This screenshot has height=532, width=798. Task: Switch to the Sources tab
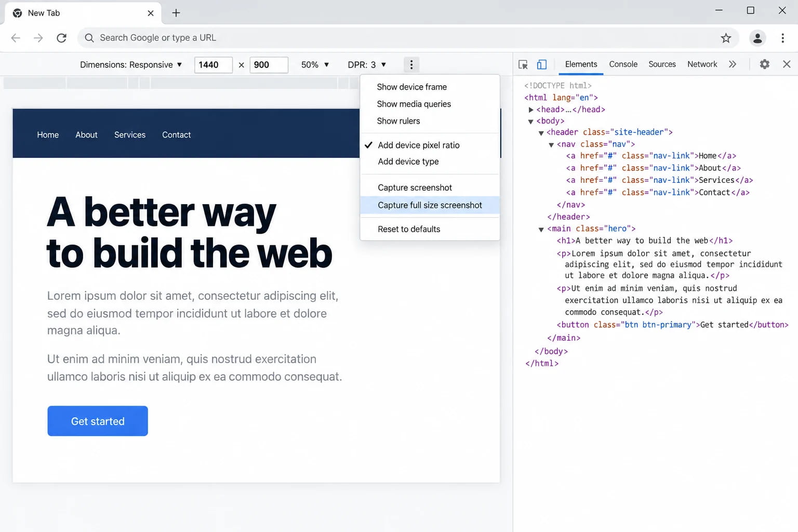662,64
